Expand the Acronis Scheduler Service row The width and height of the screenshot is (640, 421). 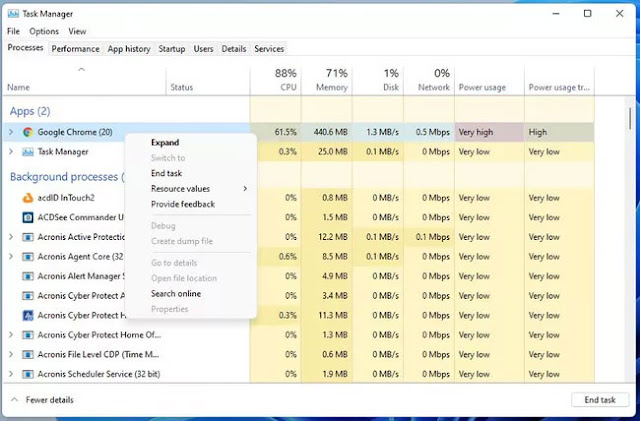[x=11, y=374]
